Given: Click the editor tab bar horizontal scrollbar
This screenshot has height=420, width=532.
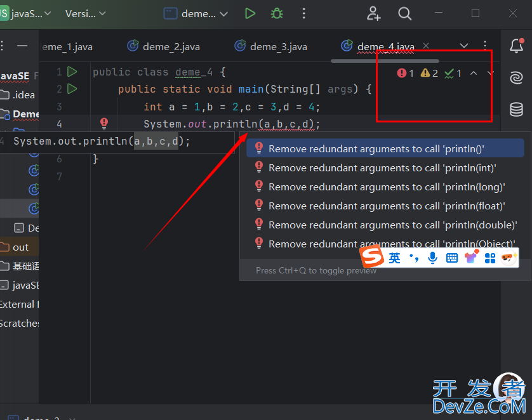Looking at the screenshot, I should coord(367,60).
